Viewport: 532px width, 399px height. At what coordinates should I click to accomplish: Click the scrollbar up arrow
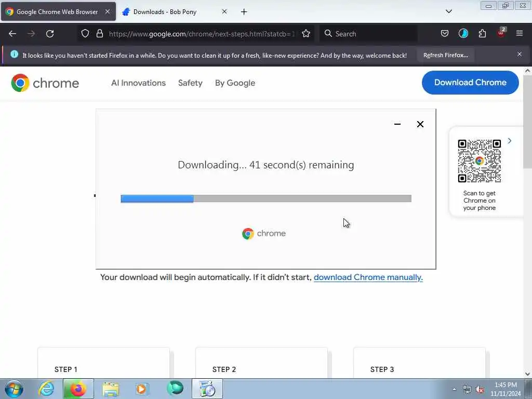point(527,71)
